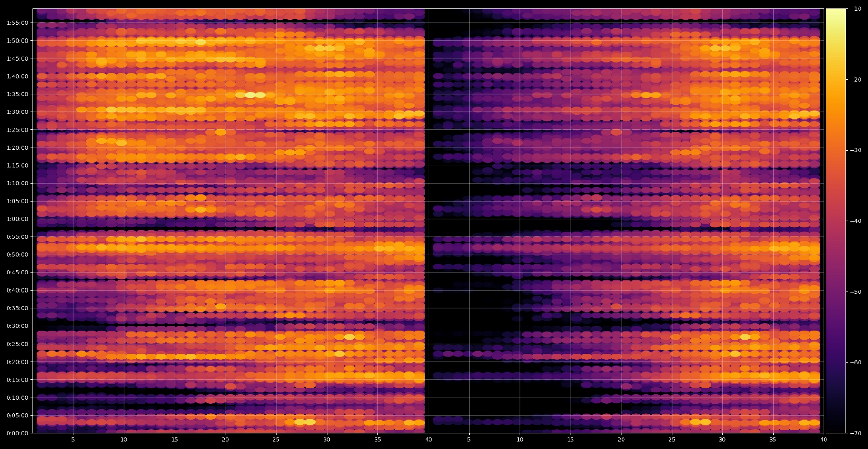Pick the 1:30:00 time axis label

(17, 112)
